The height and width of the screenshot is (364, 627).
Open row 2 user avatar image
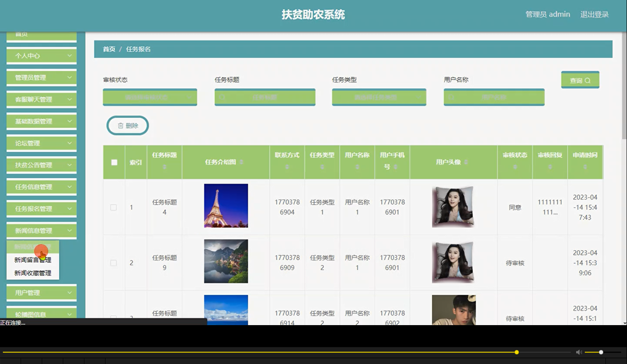point(454,262)
